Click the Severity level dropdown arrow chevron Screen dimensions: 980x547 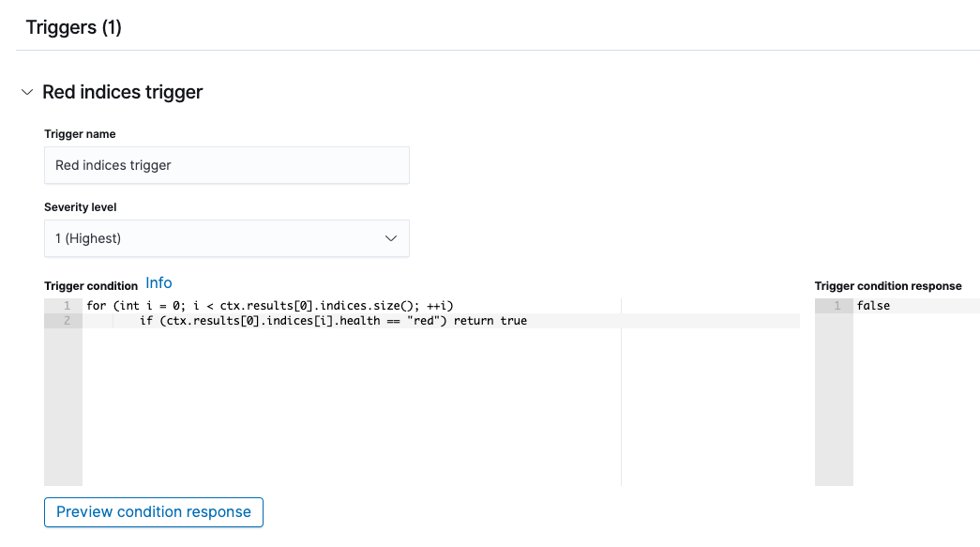tap(391, 238)
